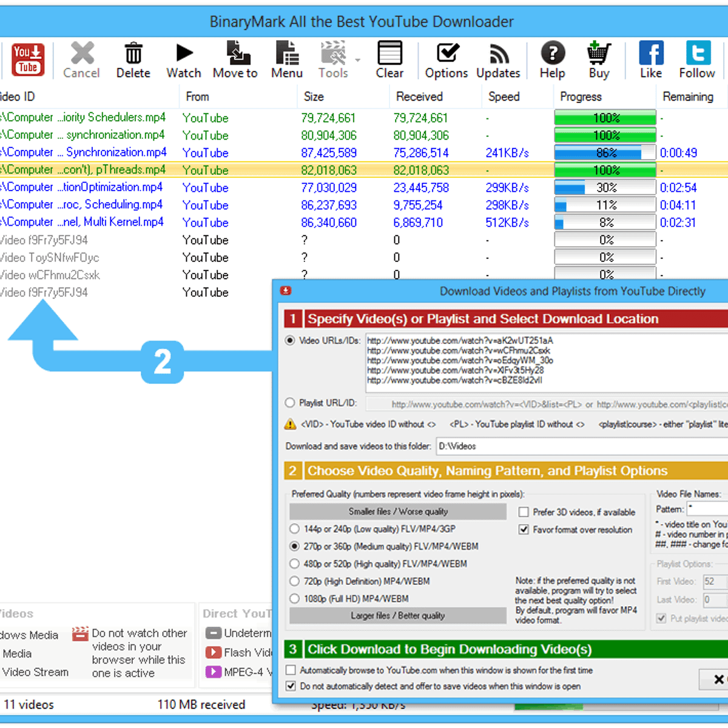Image resolution: width=728 pixels, height=728 pixels.
Task: Clear the download list
Action: 389,60
